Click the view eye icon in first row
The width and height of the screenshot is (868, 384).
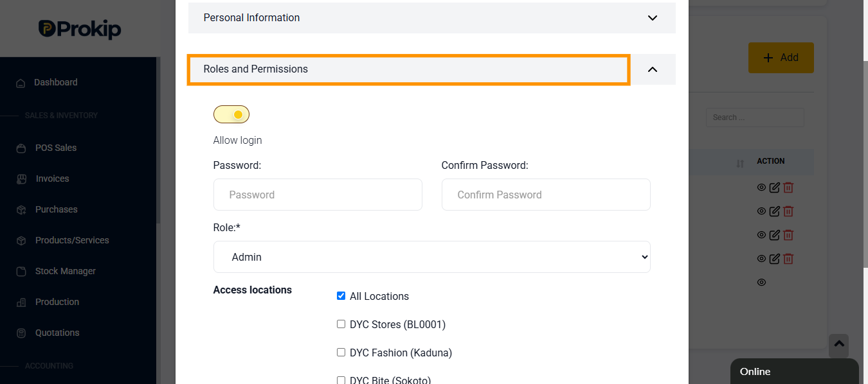761,188
